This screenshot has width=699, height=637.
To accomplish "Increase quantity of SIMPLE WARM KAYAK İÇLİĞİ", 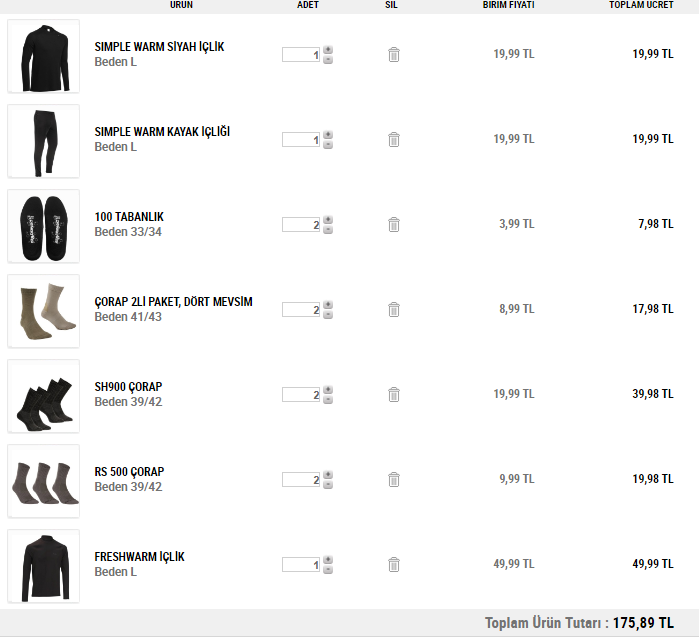I will [x=328, y=135].
